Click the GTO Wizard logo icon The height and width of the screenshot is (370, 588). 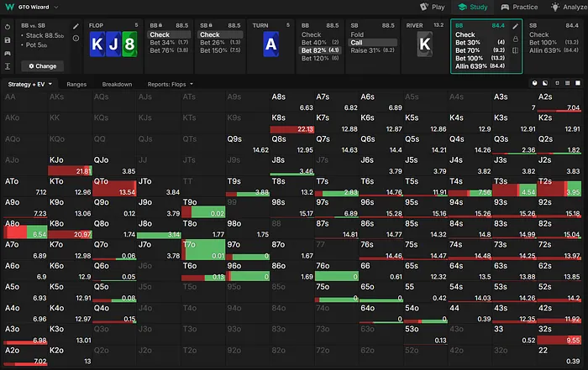(8, 7)
